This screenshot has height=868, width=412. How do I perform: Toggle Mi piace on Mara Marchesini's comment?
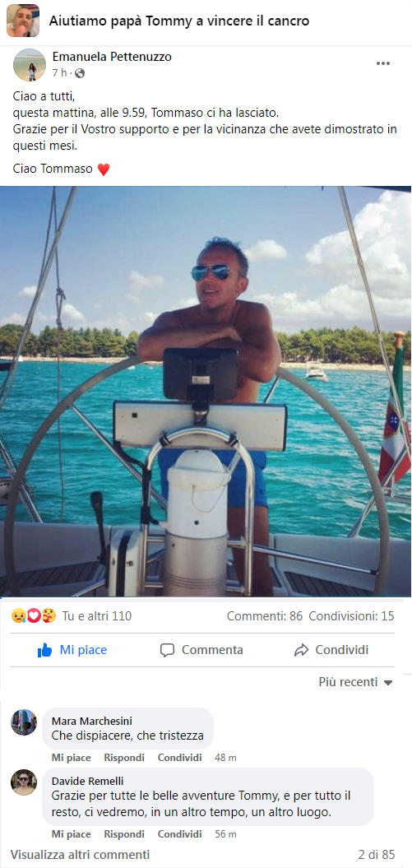click(x=71, y=757)
